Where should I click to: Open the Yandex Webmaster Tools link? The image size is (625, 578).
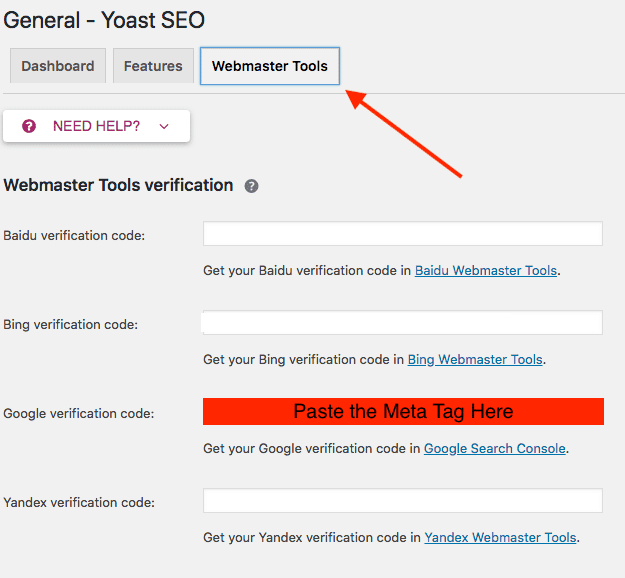tap(500, 537)
